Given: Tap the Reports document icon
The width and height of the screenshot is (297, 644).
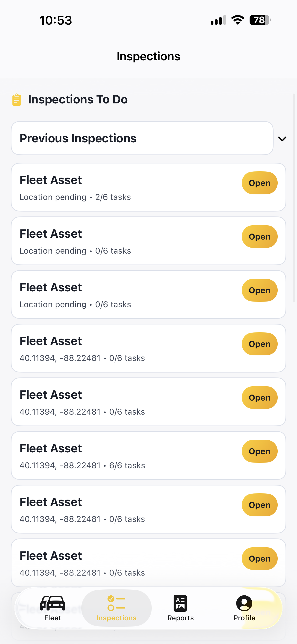Looking at the screenshot, I should pos(180,603).
